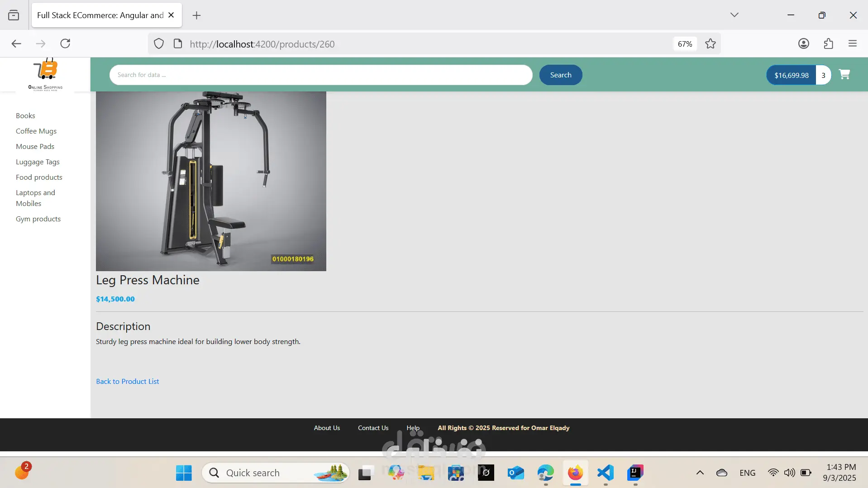Open the Wi-Fi network tray icon
The width and height of the screenshot is (868, 488).
pyautogui.click(x=773, y=473)
